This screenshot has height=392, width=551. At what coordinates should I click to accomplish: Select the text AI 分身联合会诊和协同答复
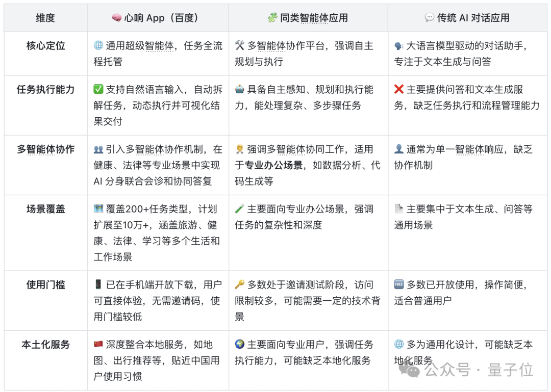[x=153, y=181]
